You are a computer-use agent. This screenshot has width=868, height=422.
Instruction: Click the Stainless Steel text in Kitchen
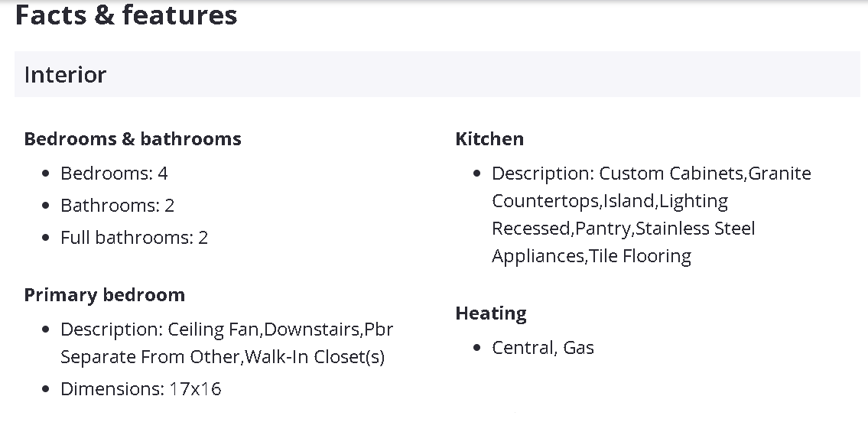695,229
